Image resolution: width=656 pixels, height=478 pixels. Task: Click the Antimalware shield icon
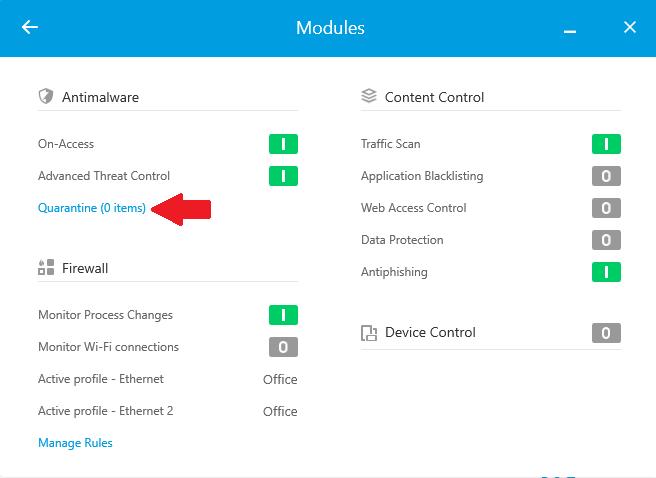[46, 96]
